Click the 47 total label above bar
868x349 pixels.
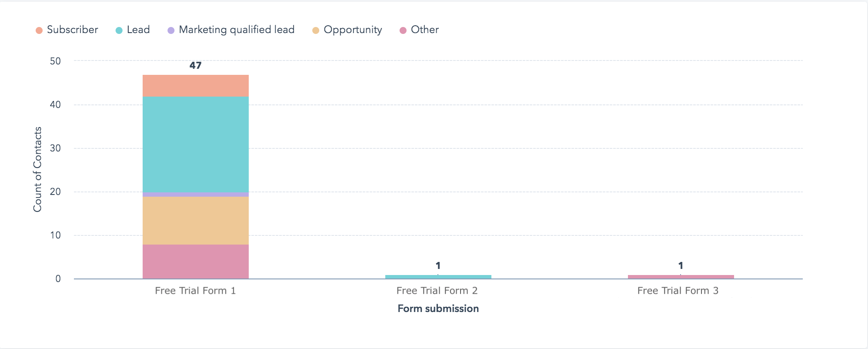point(196,65)
